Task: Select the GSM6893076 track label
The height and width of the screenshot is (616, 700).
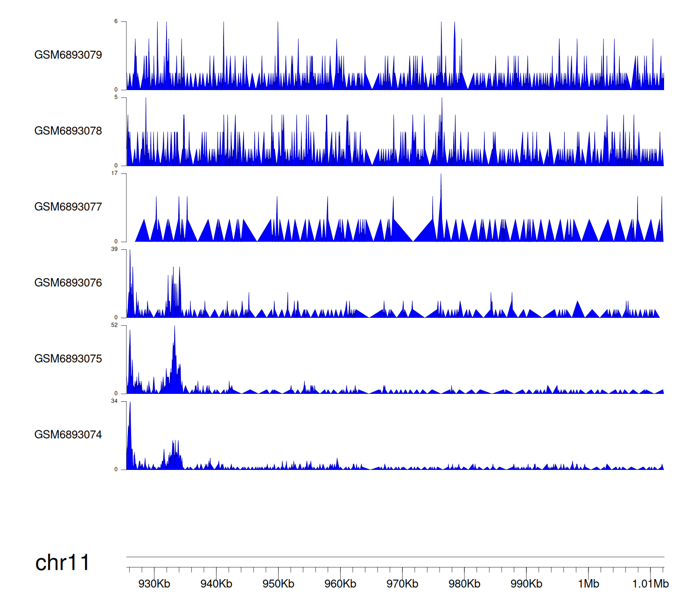Action: click(68, 283)
